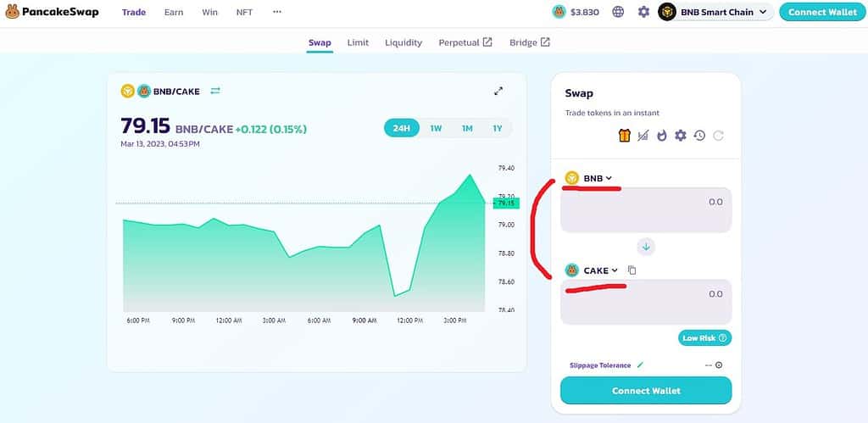Click the gift box icon in Swap panel
This screenshot has height=423, width=868.
[625, 135]
